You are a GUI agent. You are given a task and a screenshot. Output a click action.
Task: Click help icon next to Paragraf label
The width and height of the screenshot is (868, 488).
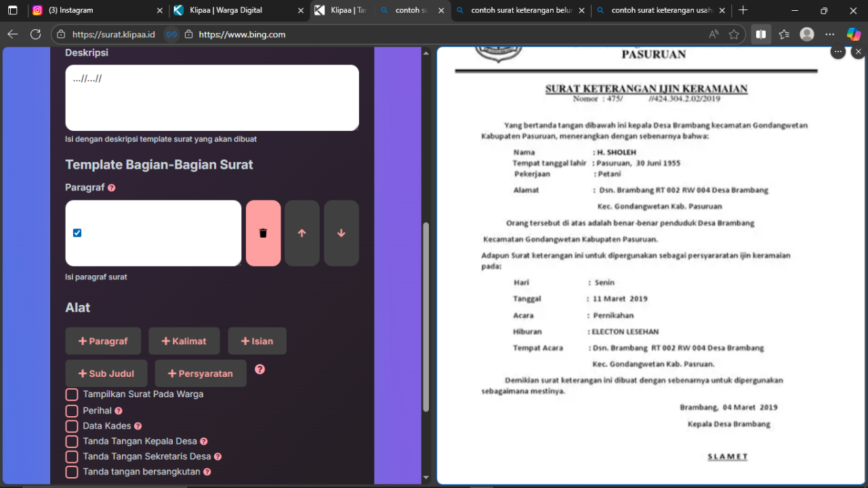click(x=112, y=188)
